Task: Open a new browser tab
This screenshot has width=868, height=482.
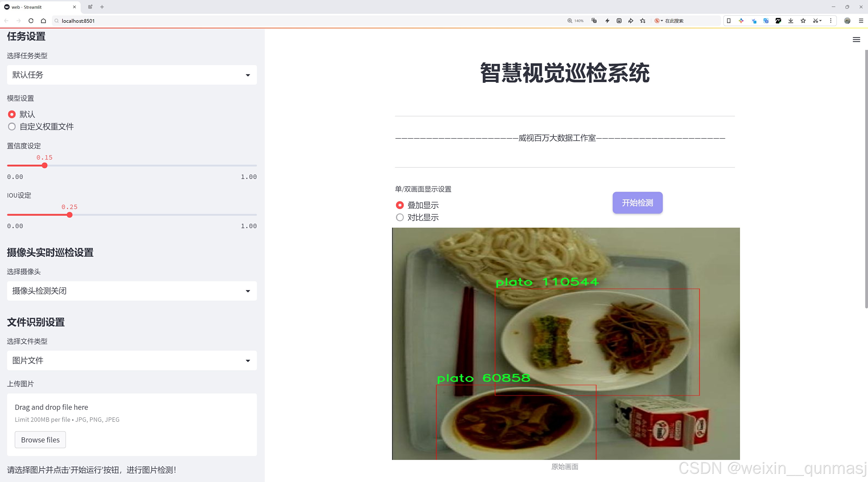Action: click(102, 7)
